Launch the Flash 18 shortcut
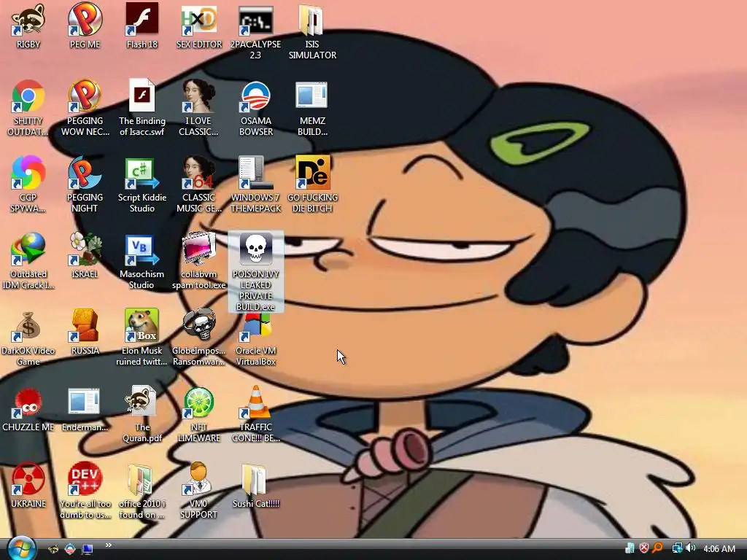This screenshot has height=560, width=747. (x=142, y=20)
